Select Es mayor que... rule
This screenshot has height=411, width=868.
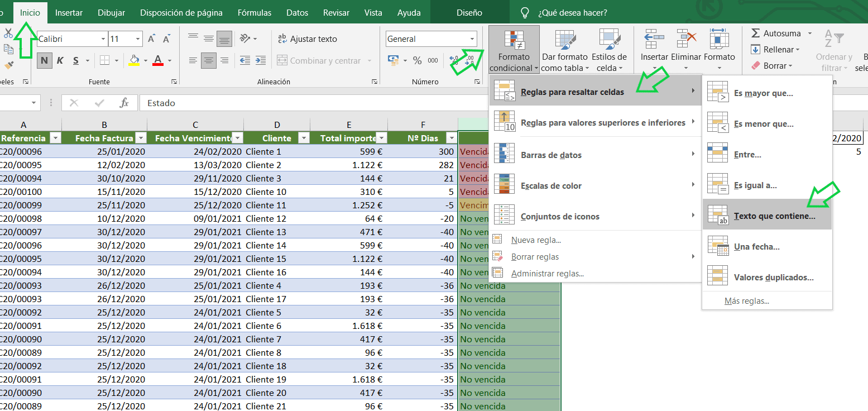(x=767, y=93)
